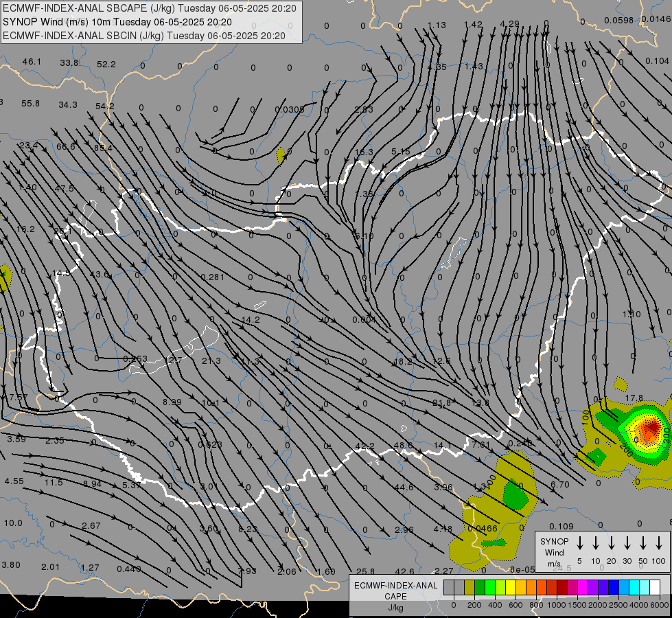Select the olive CAPE legend swatch
This screenshot has height=618, width=672.
[470, 588]
